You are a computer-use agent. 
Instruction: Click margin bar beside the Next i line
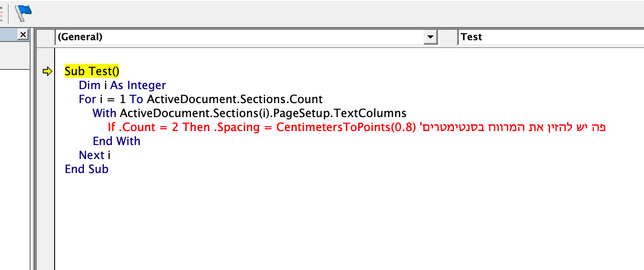[x=46, y=155]
